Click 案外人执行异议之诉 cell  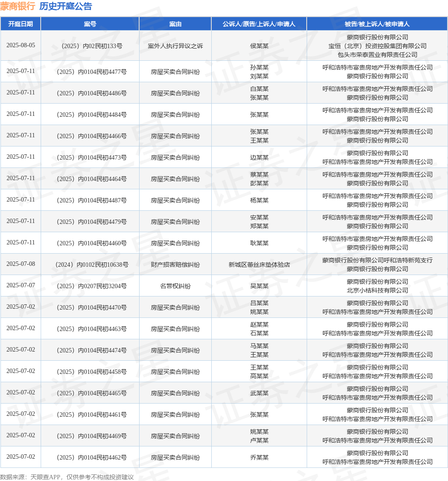pos(175,46)
